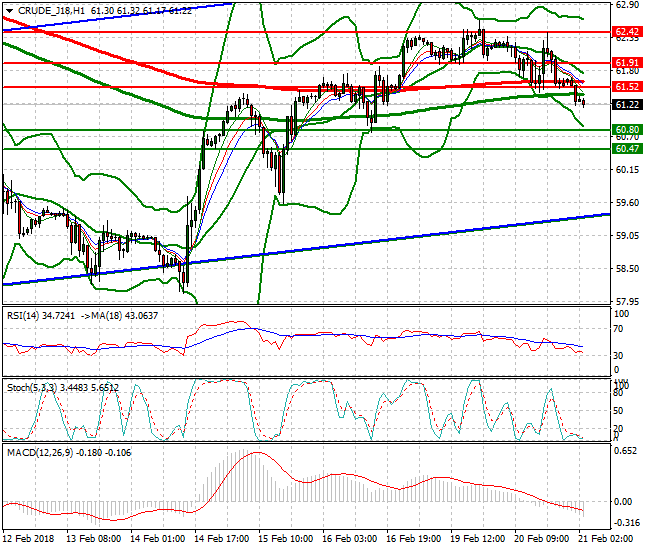Click the Stoch(5,3,3) indicator label
This screenshot has width=650, height=550.
click(x=32, y=388)
